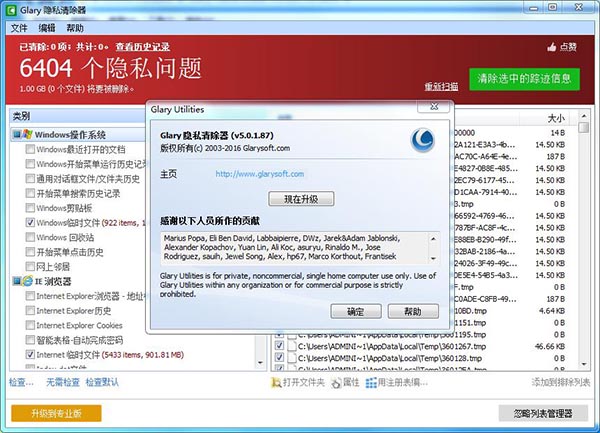The image size is (600, 433).
Task: Check Internet Explorer Cookies option
Action: click(x=30, y=325)
